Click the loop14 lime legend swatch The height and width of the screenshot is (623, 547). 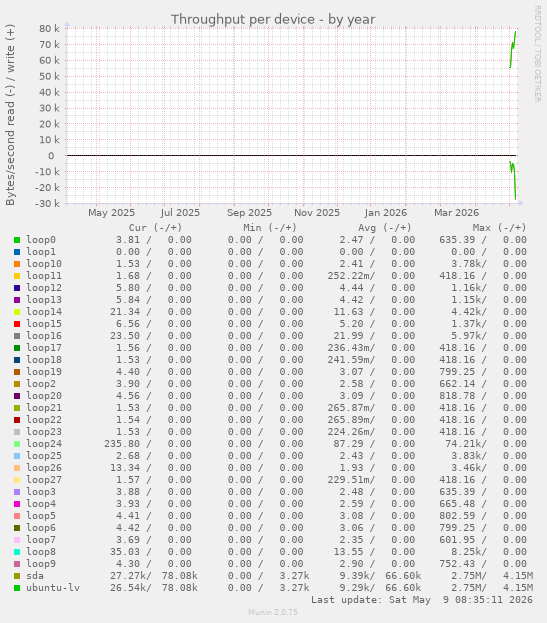pyautogui.click(x=17, y=312)
